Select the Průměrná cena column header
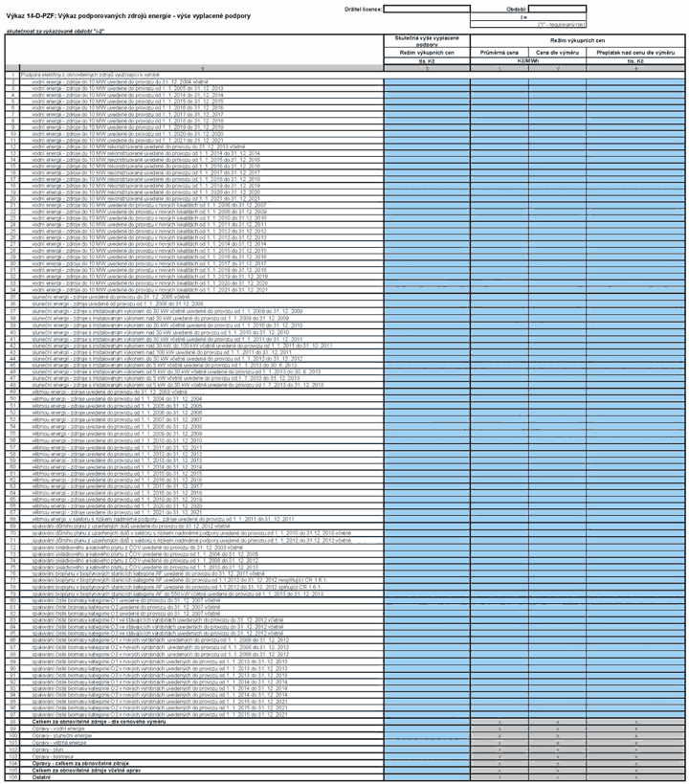689x784 pixels. pyautogui.click(x=499, y=53)
